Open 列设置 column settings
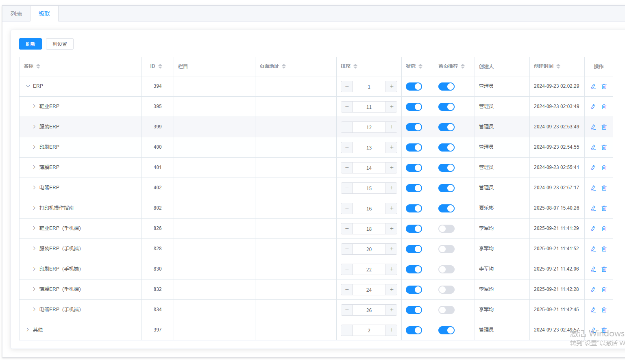 (x=60, y=44)
